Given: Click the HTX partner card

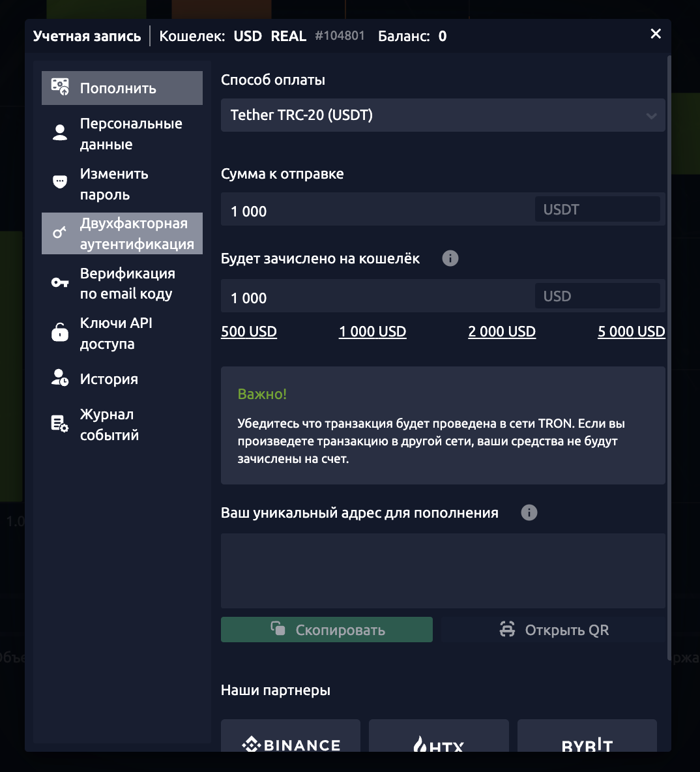Looking at the screenshot, I should pyautogui.click(x=439, y=736).
